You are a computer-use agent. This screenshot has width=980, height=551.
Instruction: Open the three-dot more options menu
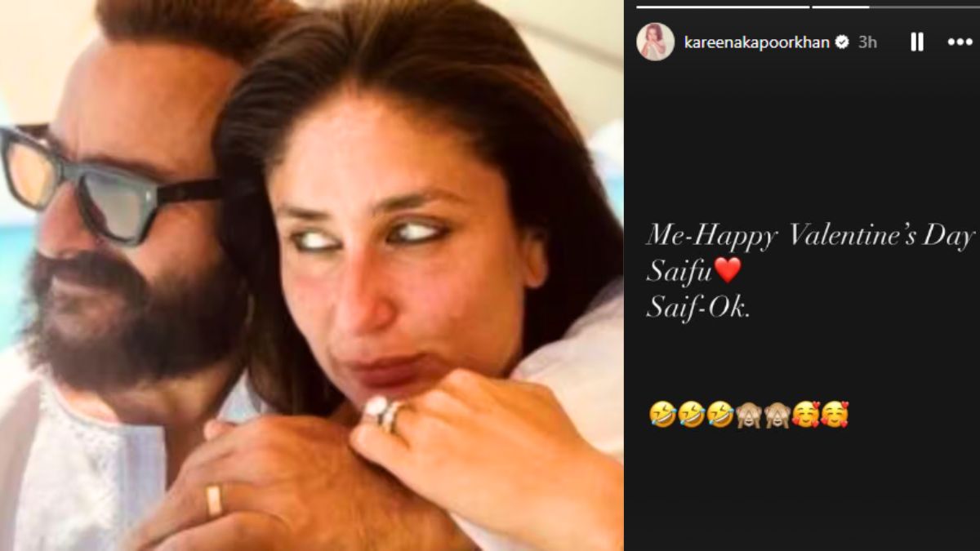click(x=960, y=42)
